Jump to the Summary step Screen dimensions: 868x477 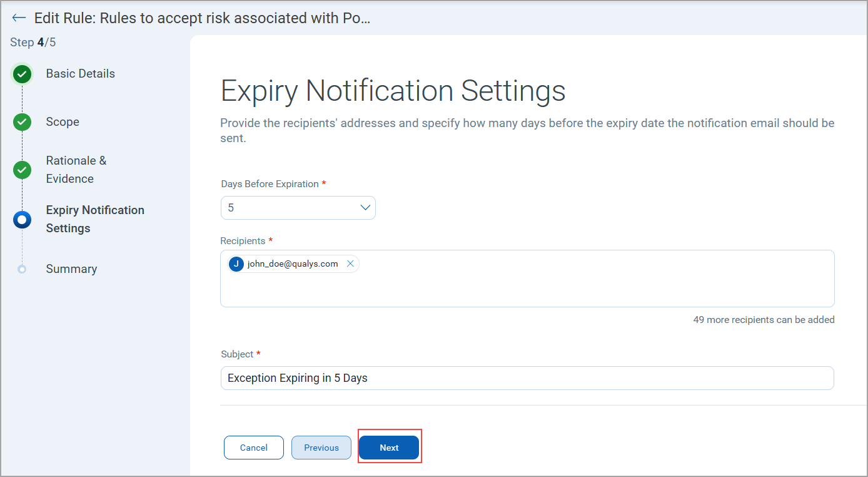click(x=71, y=269)
